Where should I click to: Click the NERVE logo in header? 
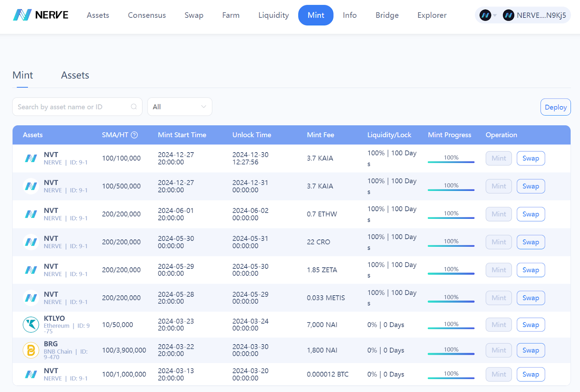(41, 15)
